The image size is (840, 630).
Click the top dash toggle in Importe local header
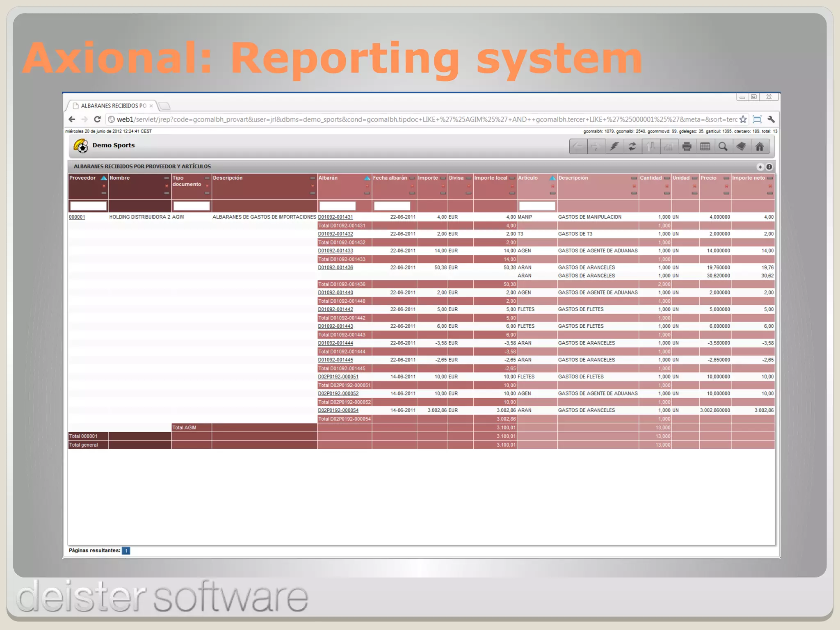[x=512, y=178]
